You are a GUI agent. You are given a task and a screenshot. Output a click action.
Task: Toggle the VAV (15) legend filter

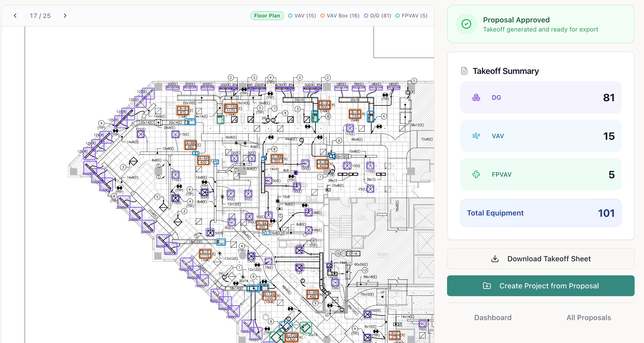tap(302, 16)
